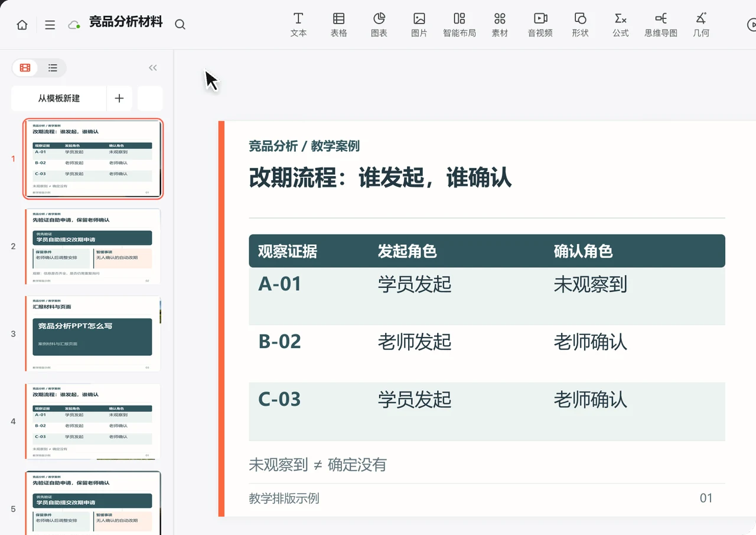Add a new slide with the plus button
Screen dimensions: 756x535
(119, 98)
